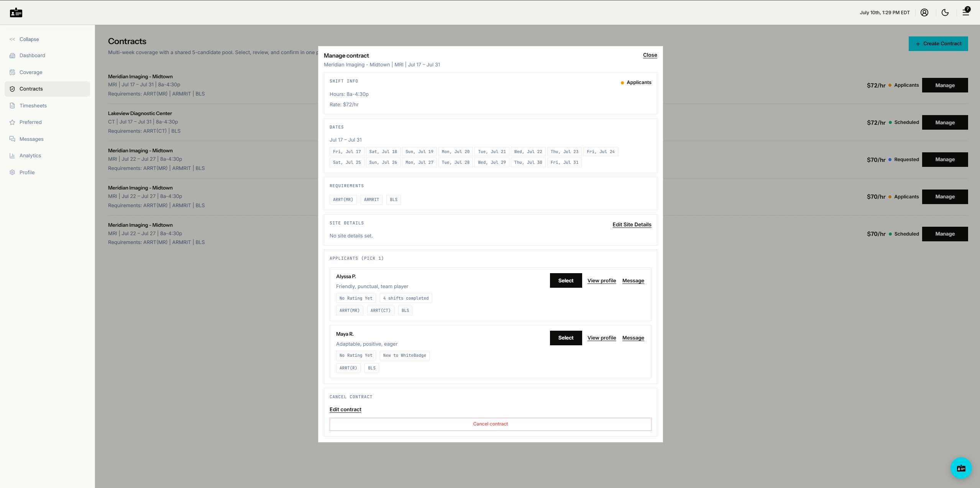Click the Timesheets icon in sidebar

12,106
